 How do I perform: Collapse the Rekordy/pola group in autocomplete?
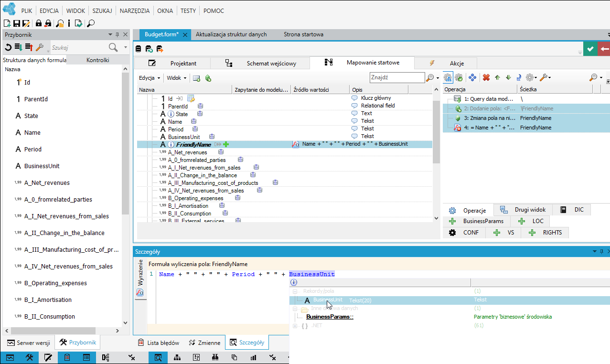[x=295, y=291]
